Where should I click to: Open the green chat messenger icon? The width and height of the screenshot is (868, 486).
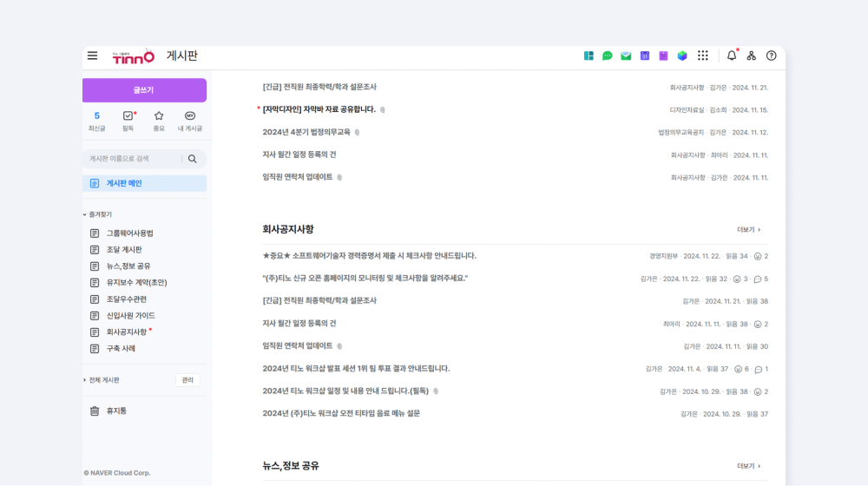tap(608, 56)
